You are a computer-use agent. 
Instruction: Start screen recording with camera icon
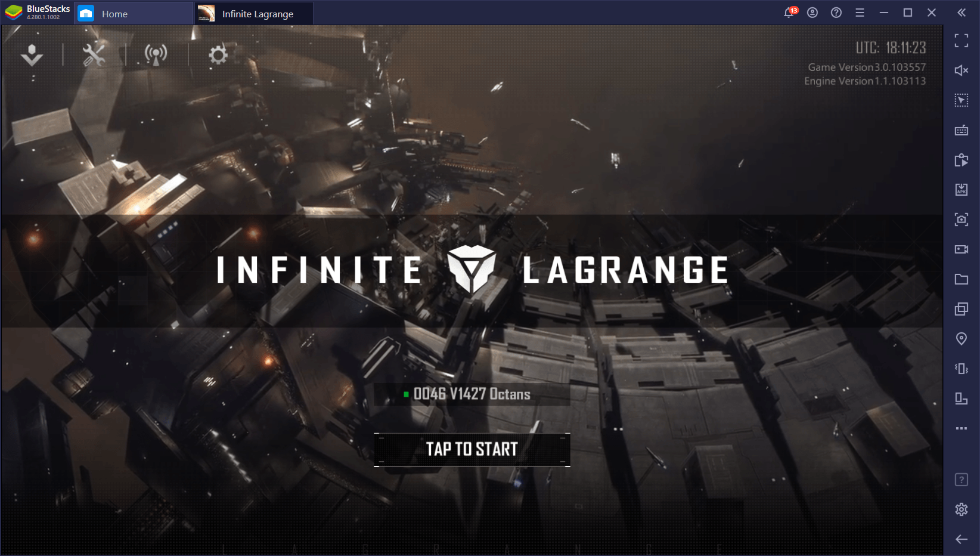[x=962, y=249]
